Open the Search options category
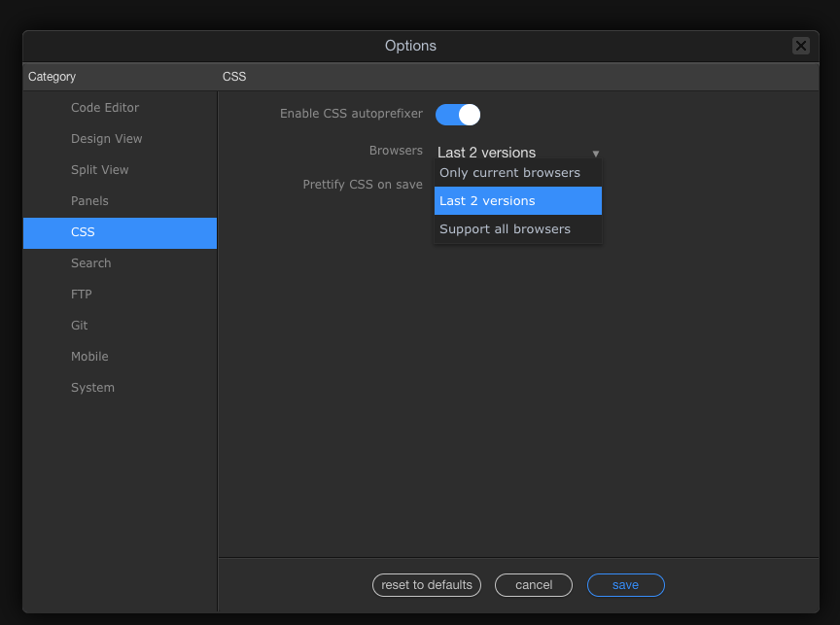Image resolution: width=840 pixels, height=625 pixels. click(91, 263)
